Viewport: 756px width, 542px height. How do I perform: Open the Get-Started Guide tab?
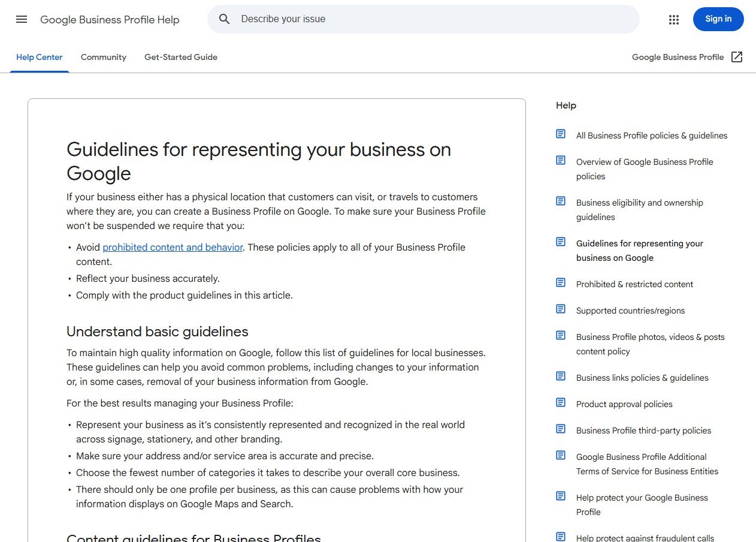pyautogui.click(x=181, y=57)
